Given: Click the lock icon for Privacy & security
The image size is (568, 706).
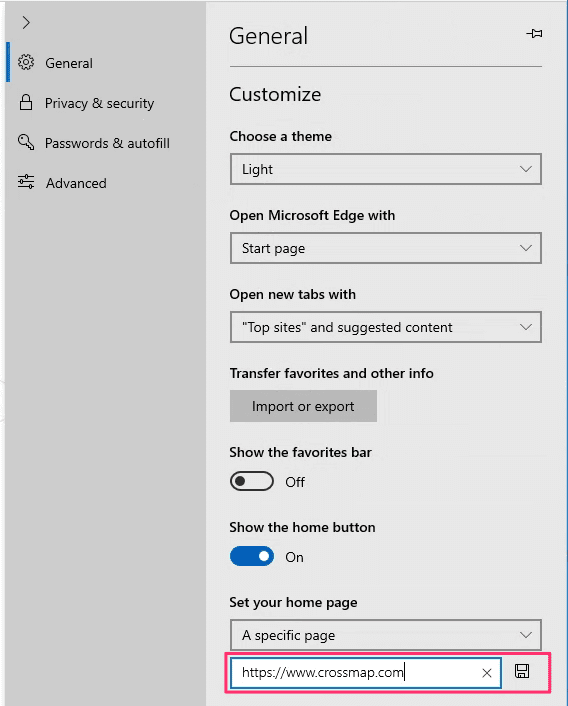Looking at the screenshot, I should point(26,103).
